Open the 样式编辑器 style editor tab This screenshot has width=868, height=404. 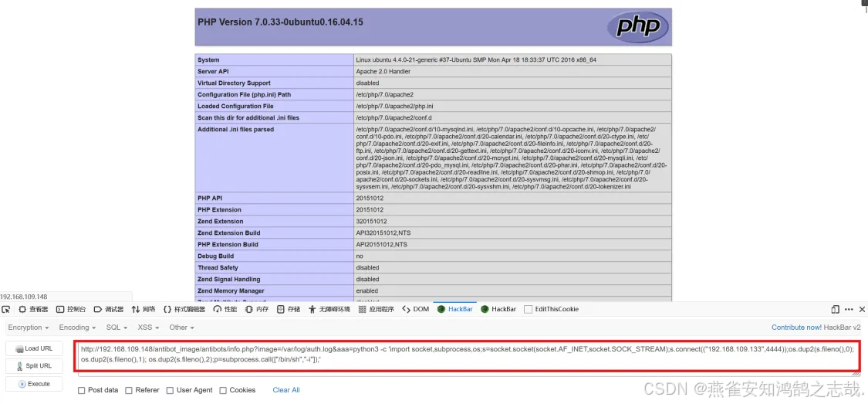[x=184, y=309]
